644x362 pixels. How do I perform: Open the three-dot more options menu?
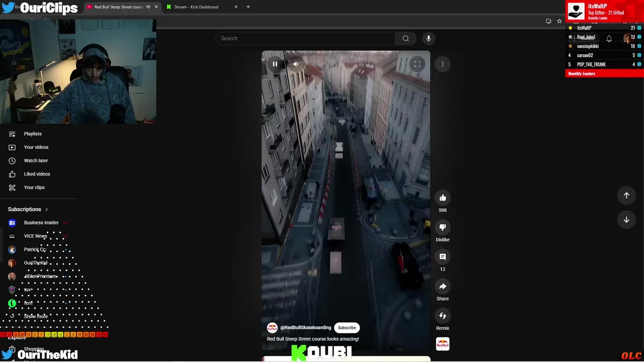click(x=443, y=64)
